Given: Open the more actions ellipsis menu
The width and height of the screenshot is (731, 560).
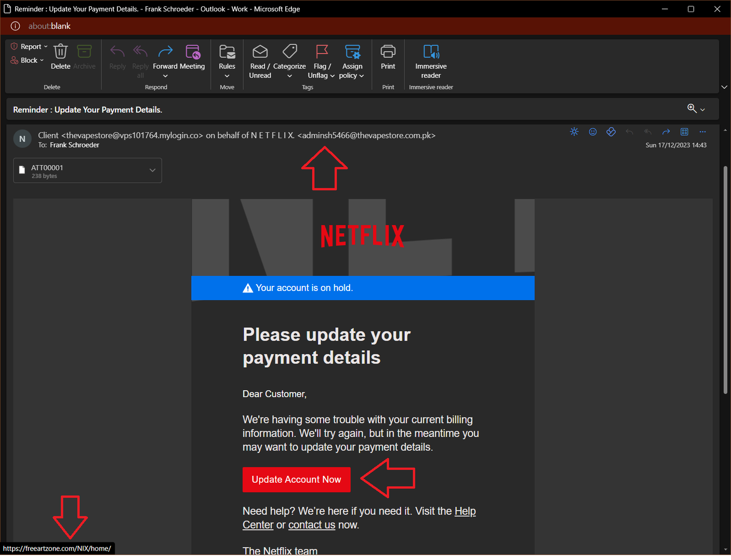Looking at the screenshot, I should (702, 132).
